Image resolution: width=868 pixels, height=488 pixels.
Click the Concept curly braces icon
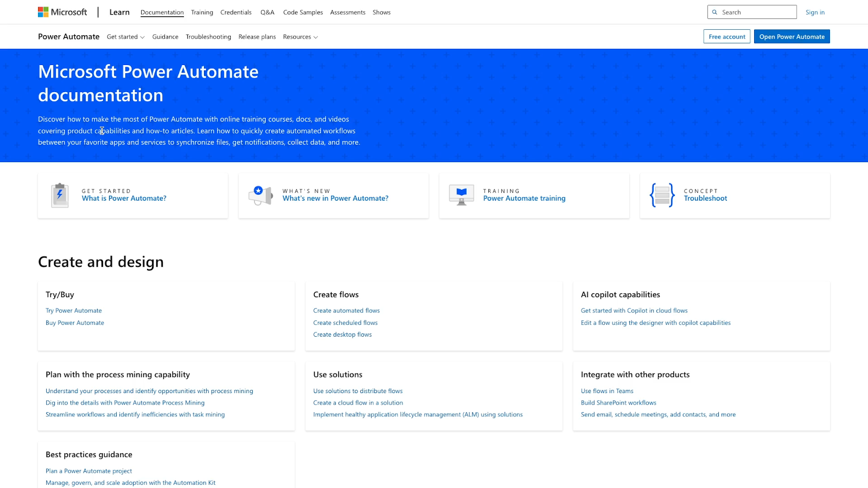pos(662,195)
